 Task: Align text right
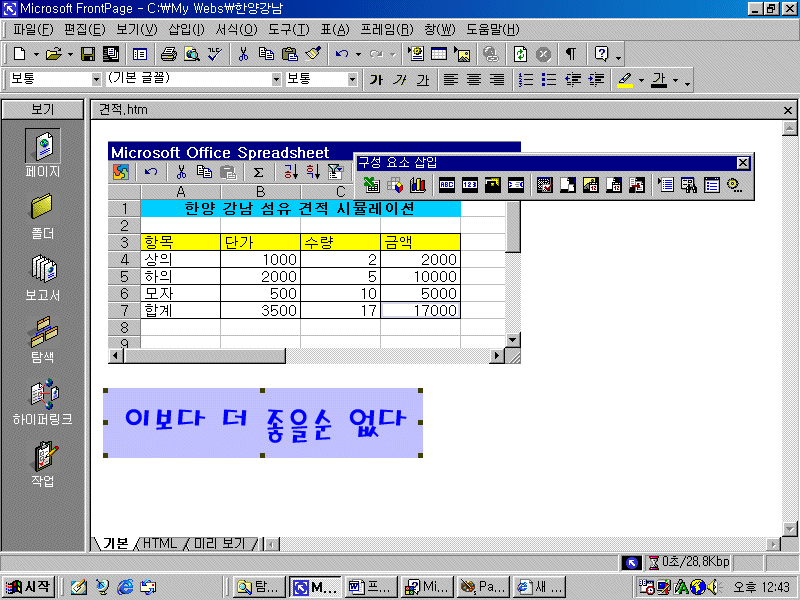click(497, 79)
